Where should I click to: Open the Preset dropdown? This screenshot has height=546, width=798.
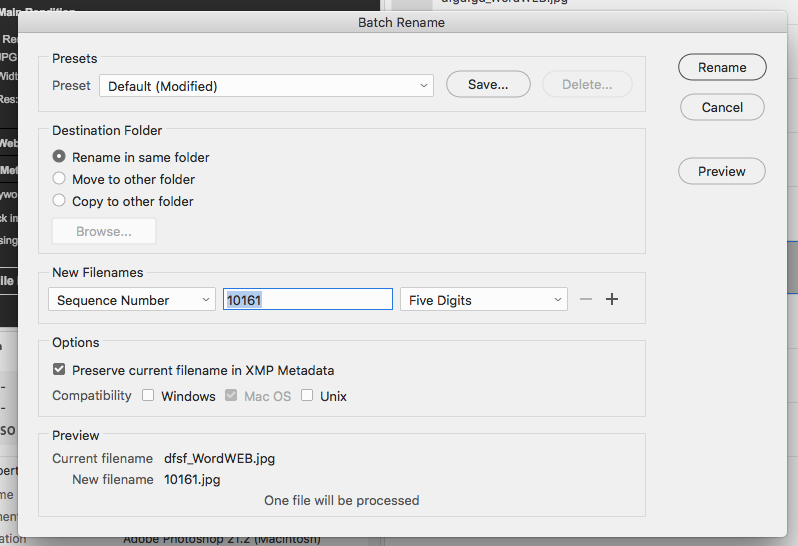(x=266, y=86)
